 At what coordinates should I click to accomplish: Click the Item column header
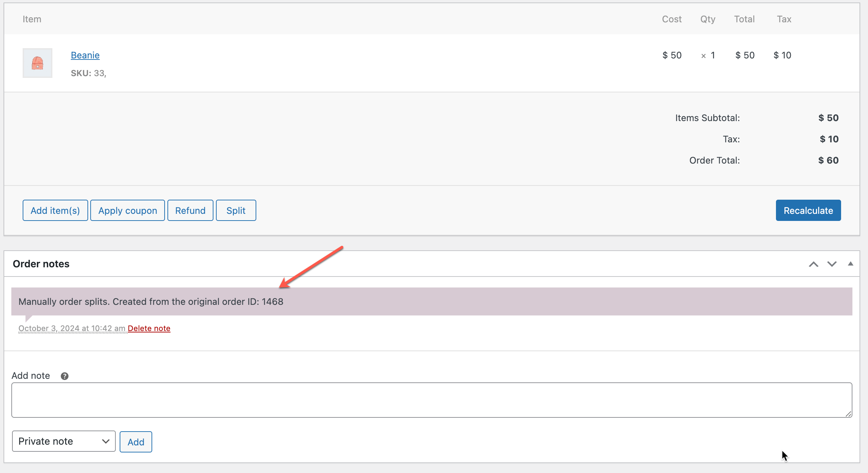pos(32,19)
